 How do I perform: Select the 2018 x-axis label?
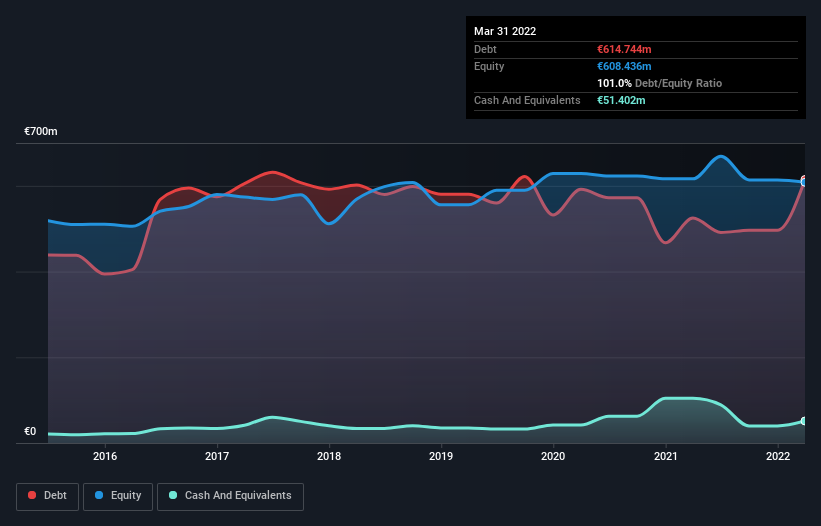pyautogui.click(x=329, y=456)
